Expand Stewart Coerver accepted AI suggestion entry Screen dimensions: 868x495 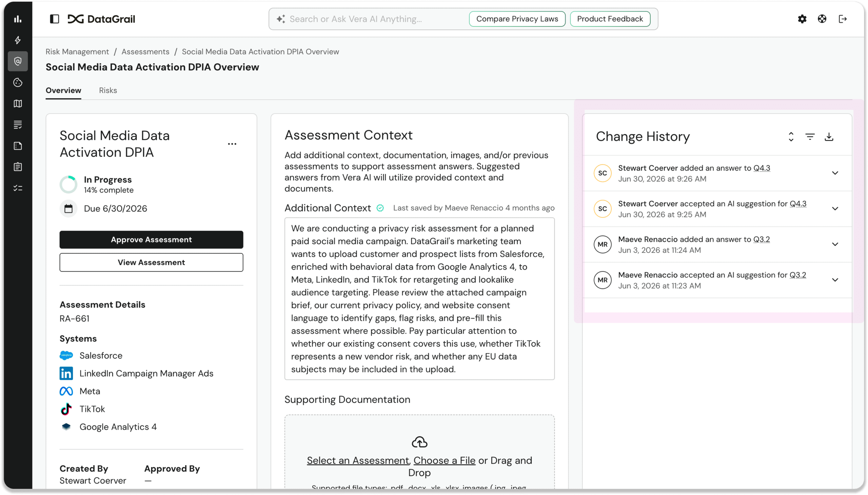click(x=835, y=209)
